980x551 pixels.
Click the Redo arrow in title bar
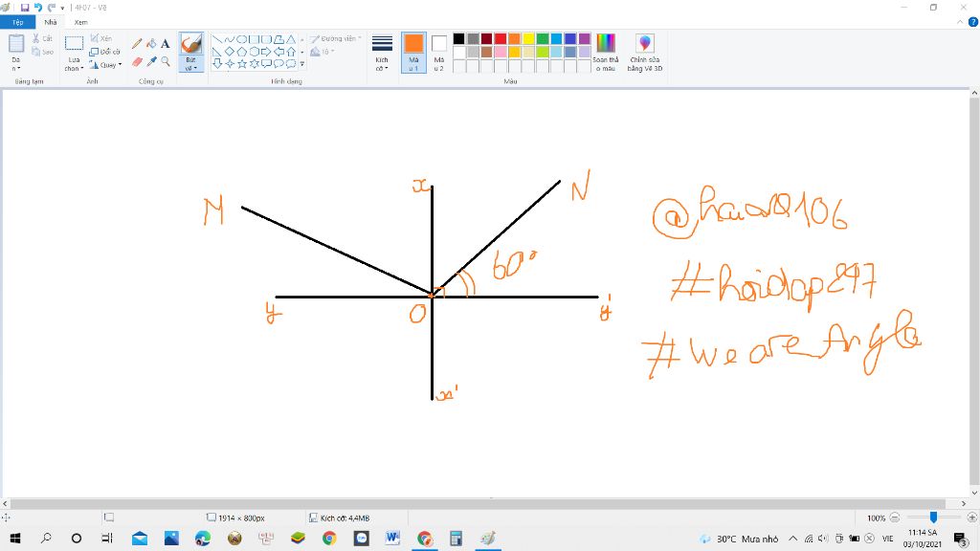tap(52, 8)
